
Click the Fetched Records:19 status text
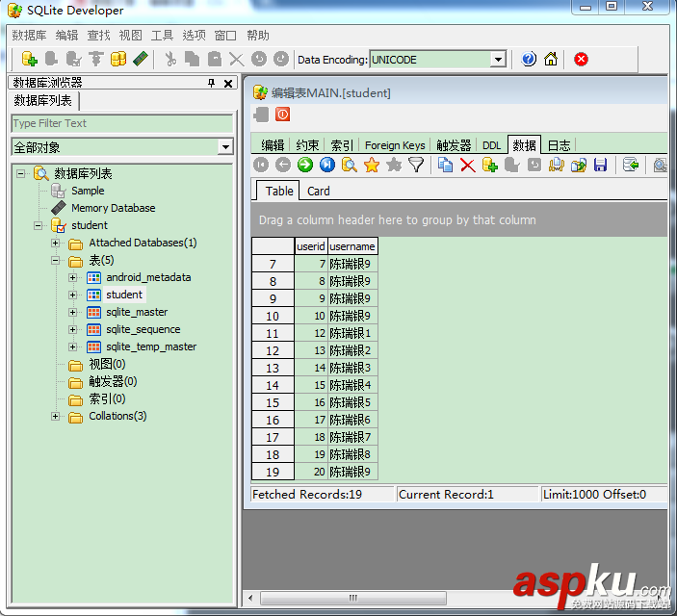[307, 495]
